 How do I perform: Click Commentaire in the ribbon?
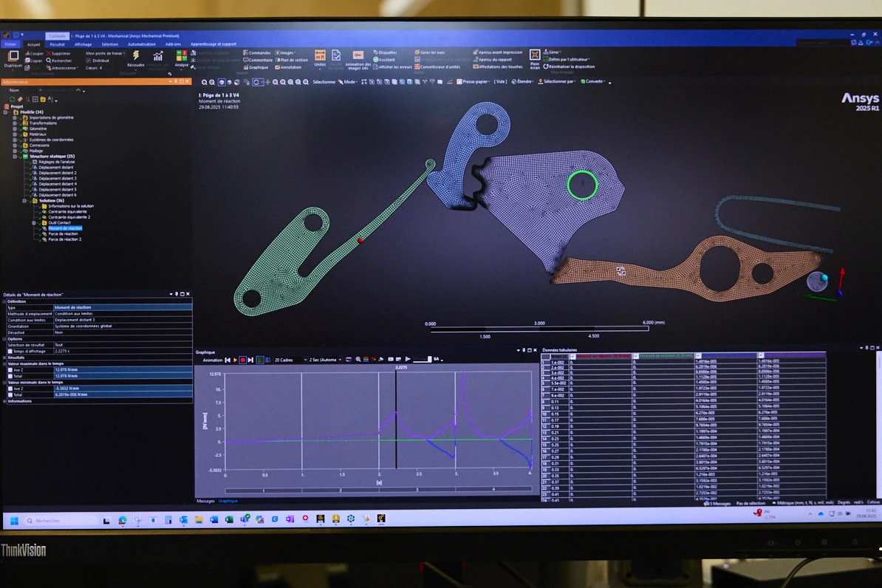[x=258, y=60]
